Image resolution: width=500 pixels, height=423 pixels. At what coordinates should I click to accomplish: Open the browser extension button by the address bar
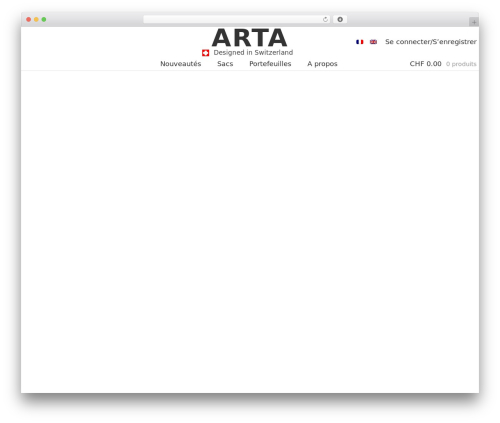[340, 20]
